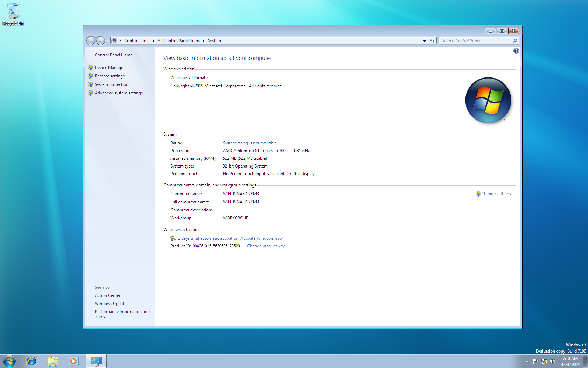The image size is (588, 368).
Task: Open the Action Center flag in the tray
Action: (535, 361)
